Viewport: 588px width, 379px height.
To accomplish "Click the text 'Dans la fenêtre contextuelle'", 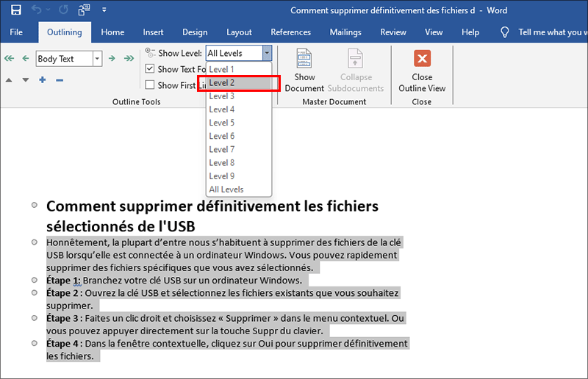I will coord(146,344).
